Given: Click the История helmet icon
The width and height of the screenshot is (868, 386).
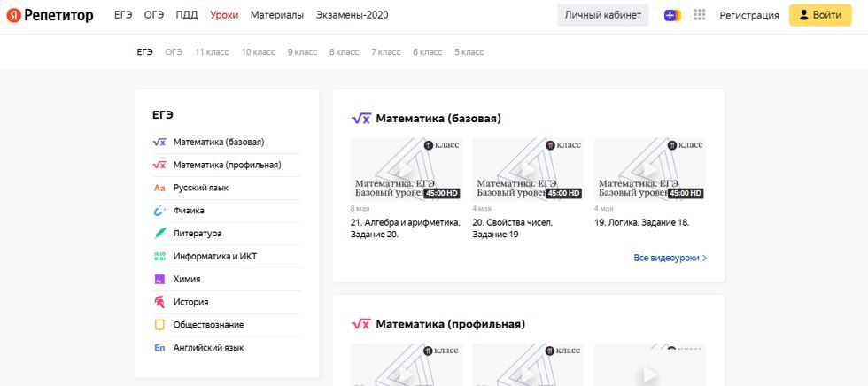Looking at the screenshot, I should click(159, 302).
